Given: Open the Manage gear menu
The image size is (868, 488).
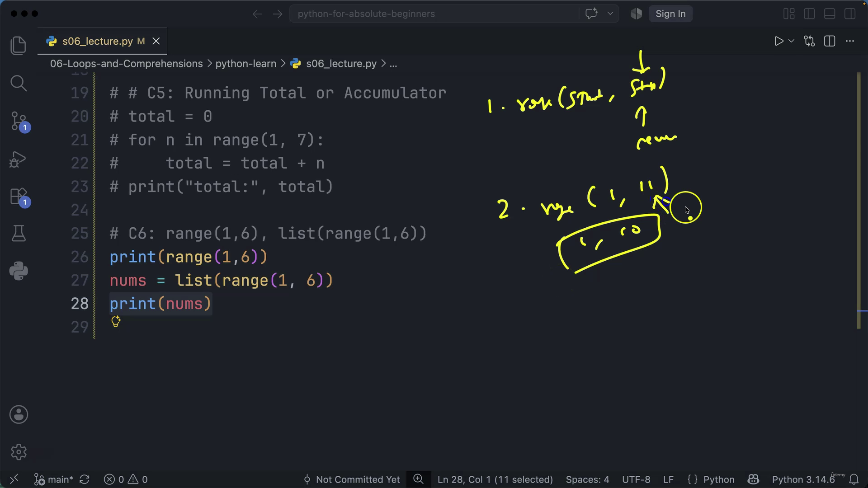Looking at the screenshot, I should pyautogui.click(x=19, y=452).
